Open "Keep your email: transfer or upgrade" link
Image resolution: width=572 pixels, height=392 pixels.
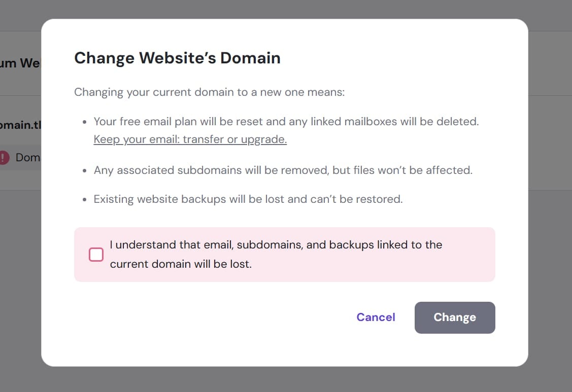coord(190,139)
